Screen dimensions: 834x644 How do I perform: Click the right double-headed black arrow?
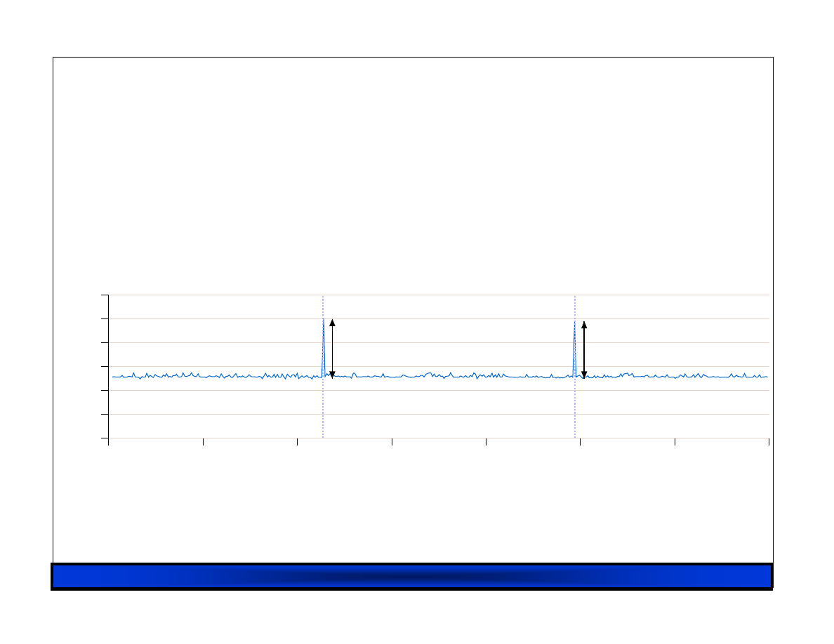click(x=584, y=350)
